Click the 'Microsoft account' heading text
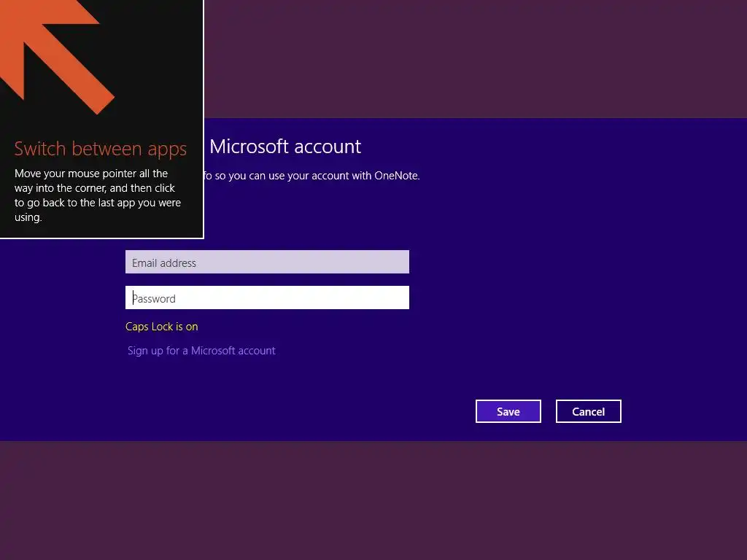747x560 pixels. pos(285,147)
